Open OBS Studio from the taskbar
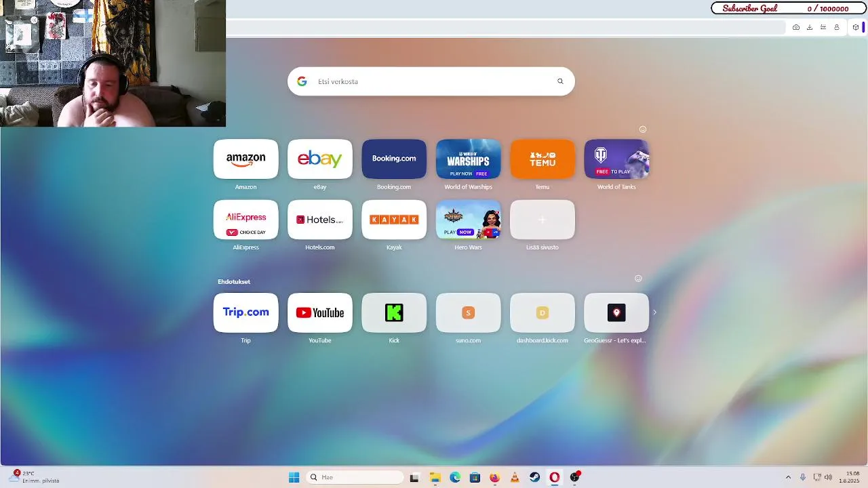 coord(575,477)
